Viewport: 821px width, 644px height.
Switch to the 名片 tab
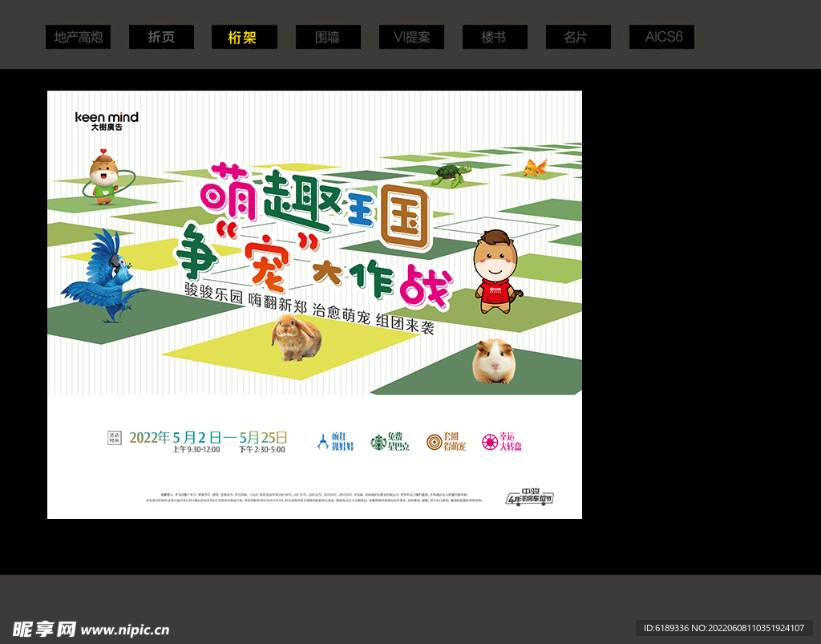tap(577, 37)
